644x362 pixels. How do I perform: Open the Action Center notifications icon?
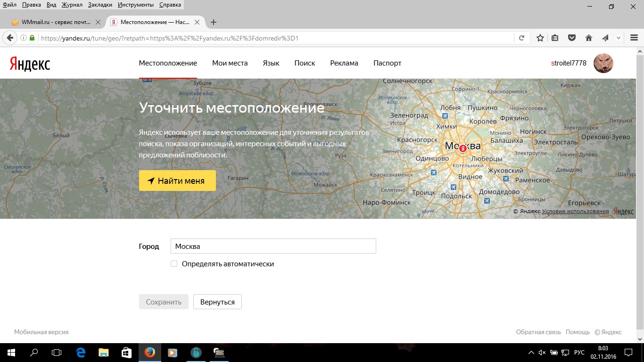[x=628, y=353]
